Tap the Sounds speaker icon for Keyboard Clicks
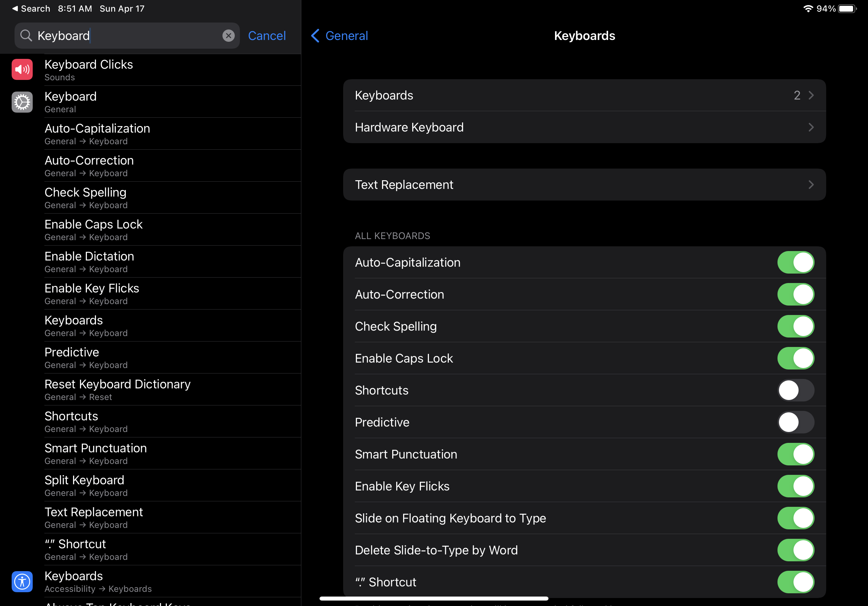The width and height of the screenshot is (868, 606). click(x=22, y=69)
